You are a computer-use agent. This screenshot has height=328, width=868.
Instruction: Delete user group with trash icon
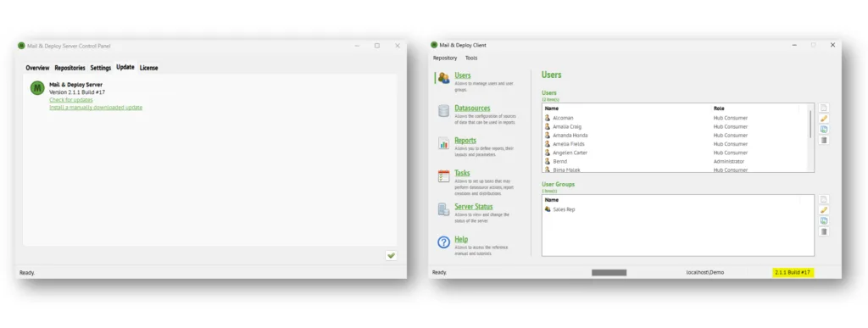tap(824, 231)
